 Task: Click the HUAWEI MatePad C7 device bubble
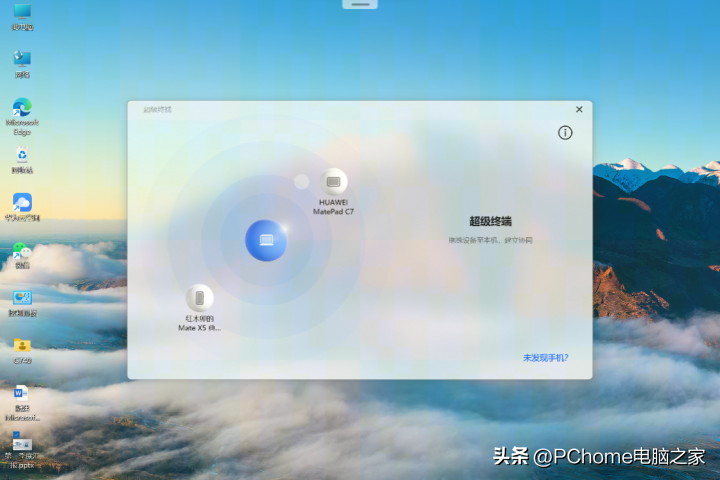(x=334, y=182)
